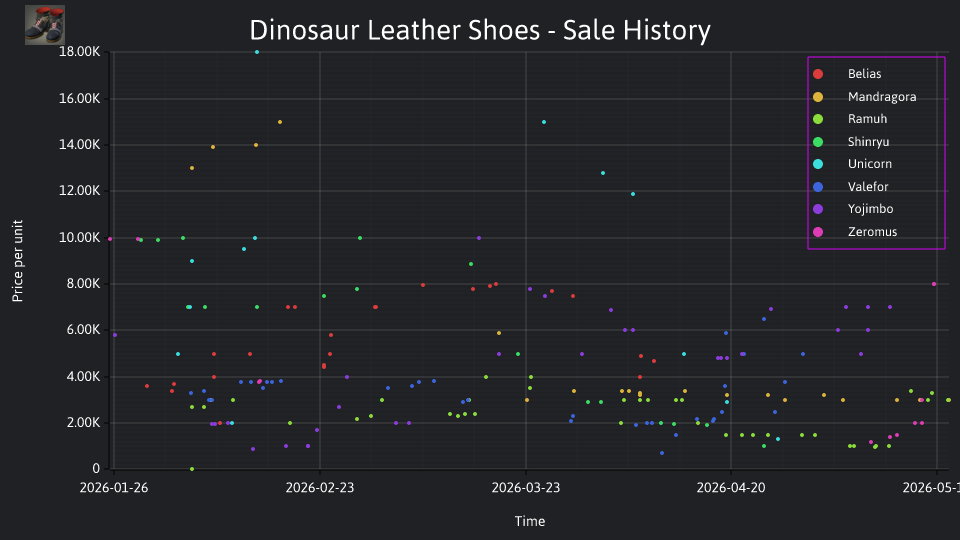Viewport: 960px width, 540px height.
Task: Click the Time axis title
Action: 530,522
